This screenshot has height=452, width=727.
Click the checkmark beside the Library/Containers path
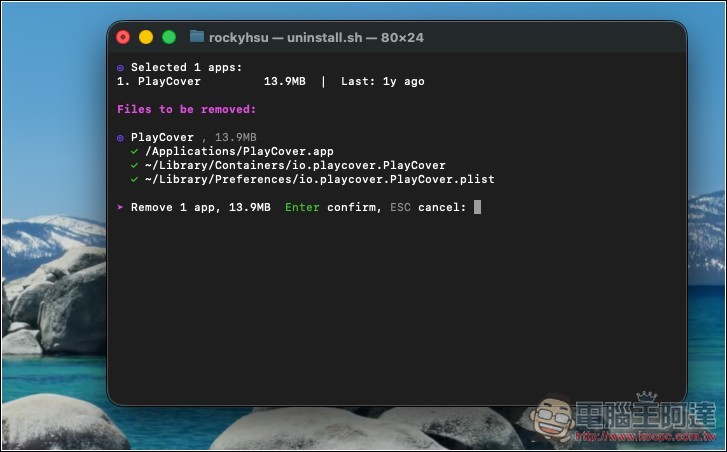pos(134,166)
